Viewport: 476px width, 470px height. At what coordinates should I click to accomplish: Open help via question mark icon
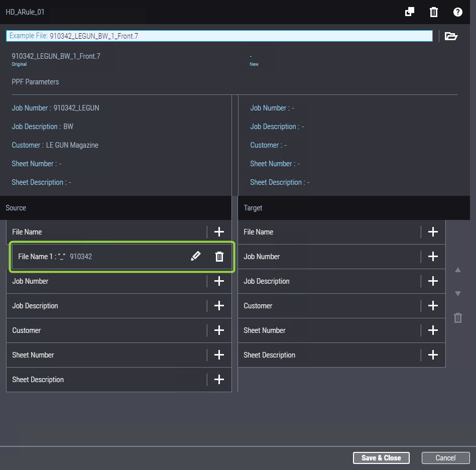457,12
